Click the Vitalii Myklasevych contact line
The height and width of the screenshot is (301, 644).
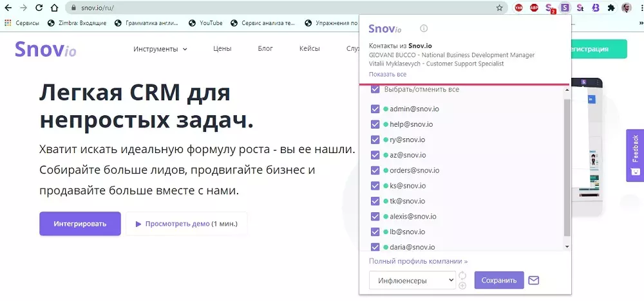tap(436, 64)
